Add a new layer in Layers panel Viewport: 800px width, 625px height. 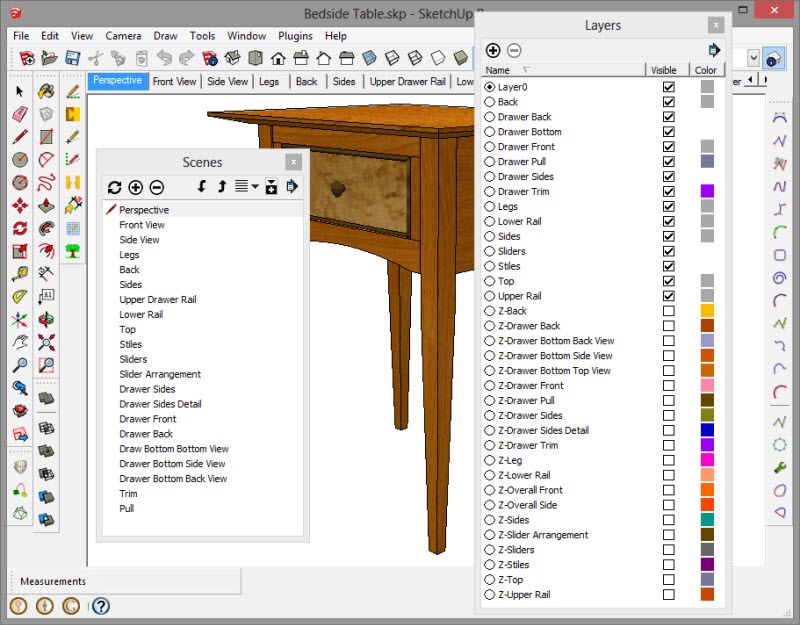pos(493,50)
